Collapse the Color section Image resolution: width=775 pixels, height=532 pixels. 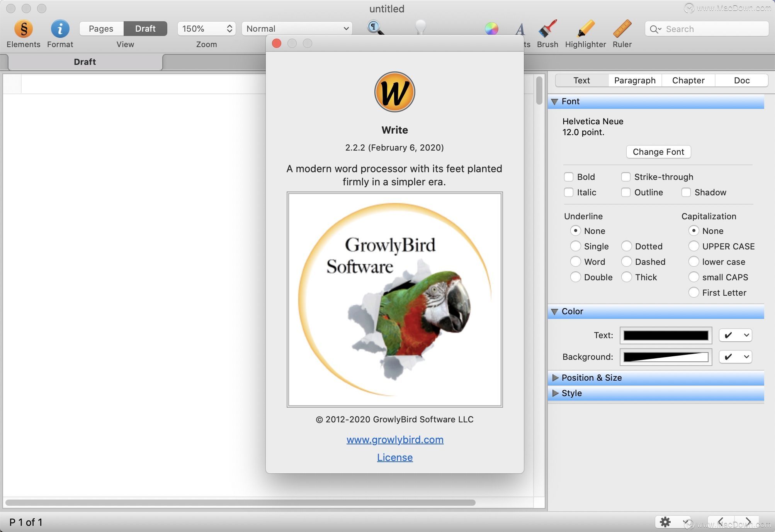coord(555,312)
